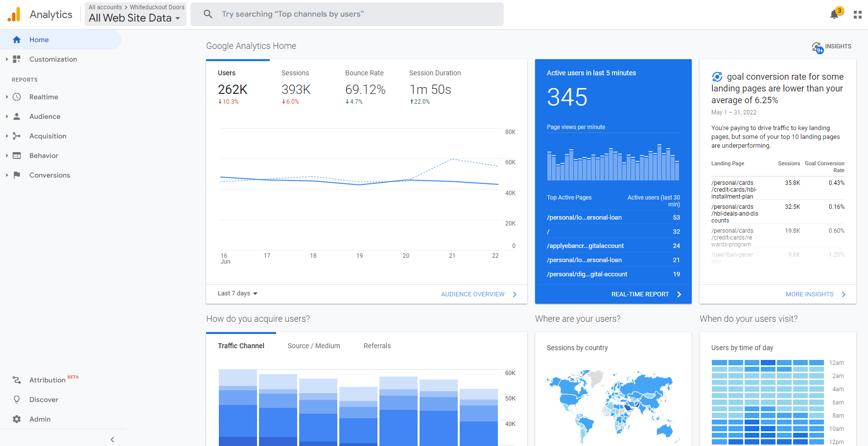Open Insights panel icon

[818, 47]
